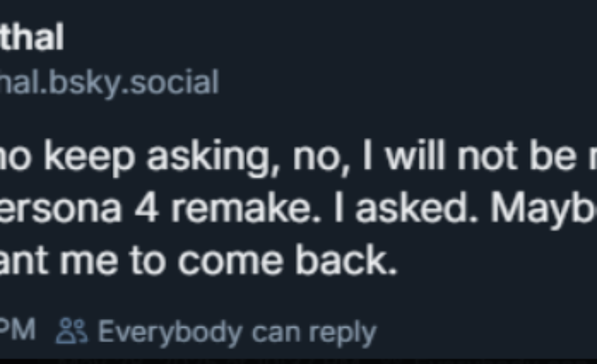
Task: Click the people icon beside Everybody can reply
Action: click(x=71, y=331)
